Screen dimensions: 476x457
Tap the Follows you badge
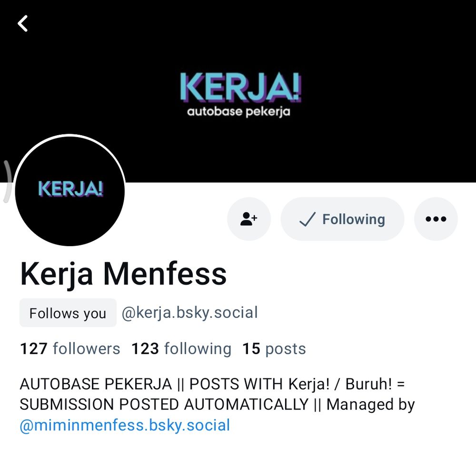coord(68,313)
